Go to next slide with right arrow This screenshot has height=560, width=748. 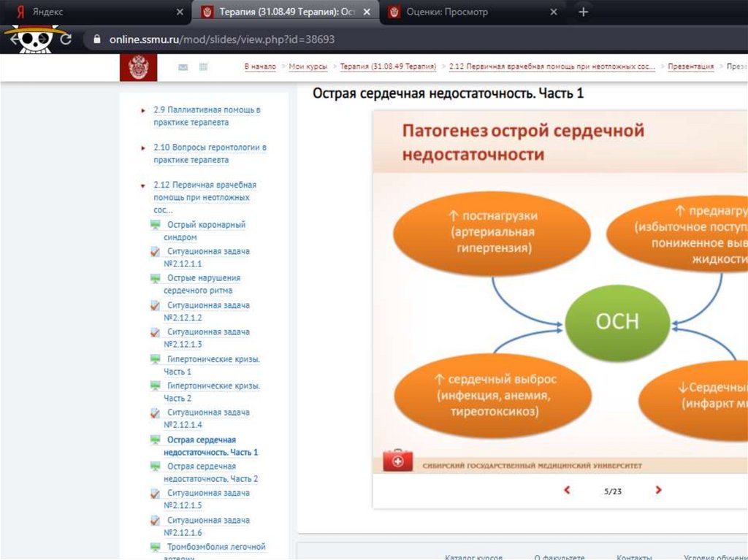[x=658, y=491]
